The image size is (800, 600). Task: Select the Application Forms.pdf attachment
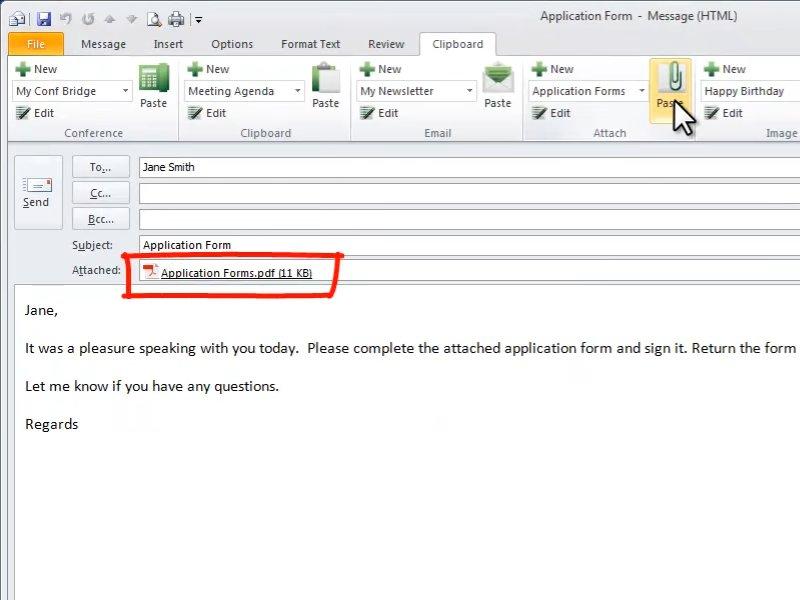pyautogui.click(x=236, y=273)
